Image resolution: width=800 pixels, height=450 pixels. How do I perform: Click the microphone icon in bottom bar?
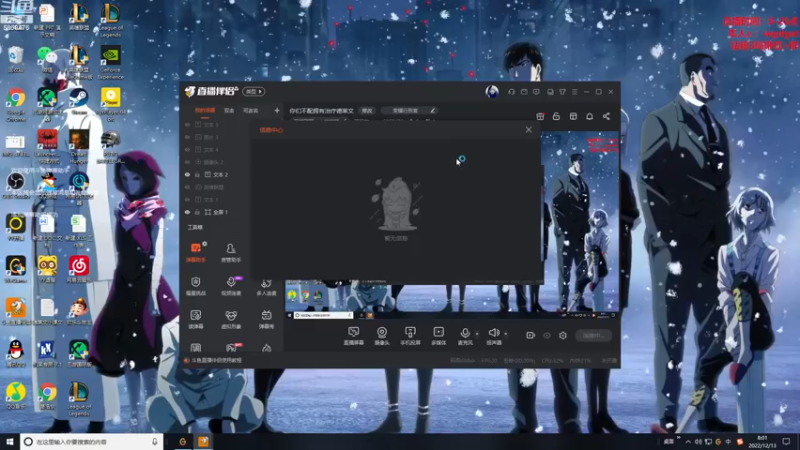[x=465, y=333]
